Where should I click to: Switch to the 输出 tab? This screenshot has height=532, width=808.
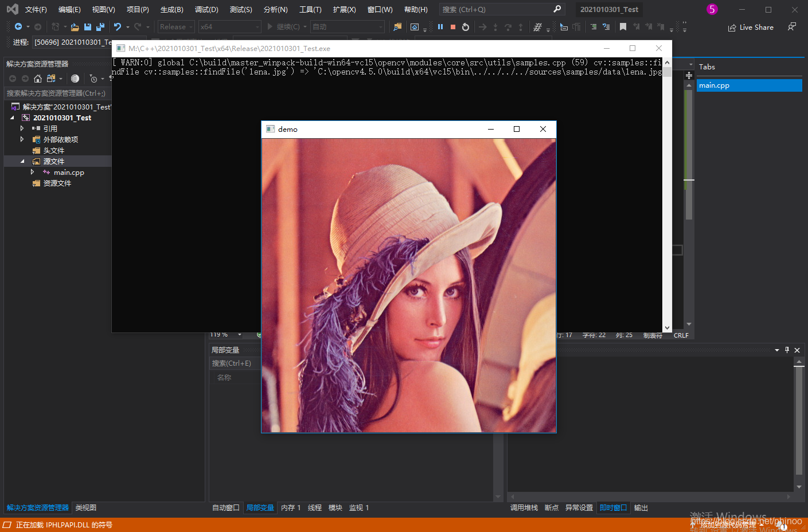point(641,508)
